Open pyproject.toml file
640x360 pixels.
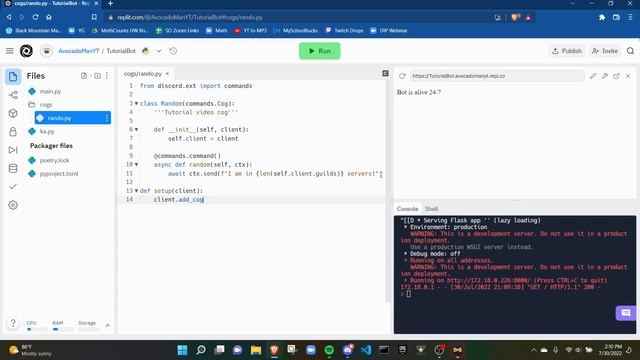pyautogui.click(x=59, y=174)
